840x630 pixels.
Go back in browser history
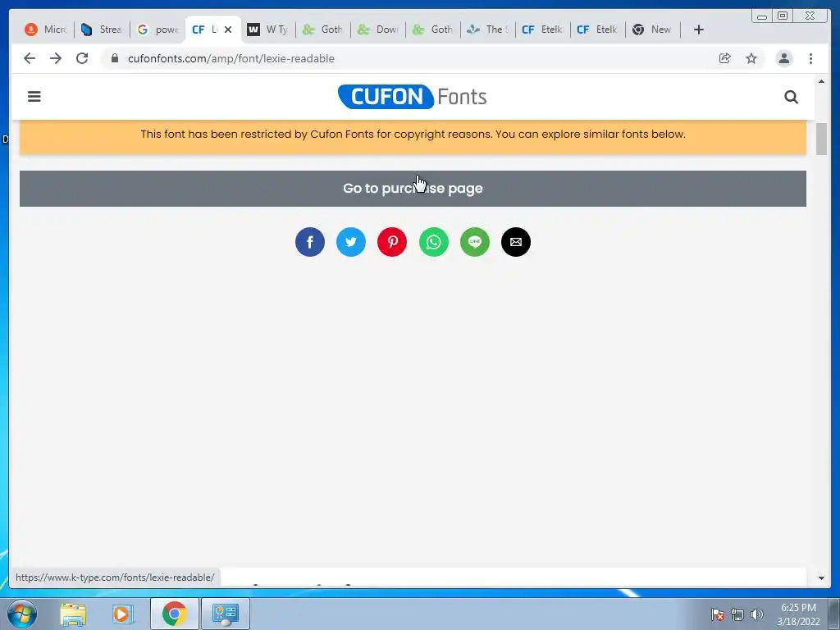[x=30, y=58]
